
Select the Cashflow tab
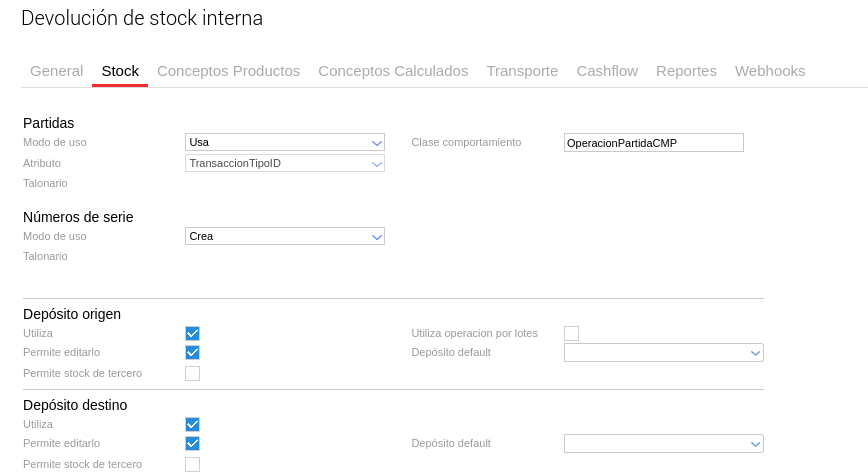coord(607,71)
